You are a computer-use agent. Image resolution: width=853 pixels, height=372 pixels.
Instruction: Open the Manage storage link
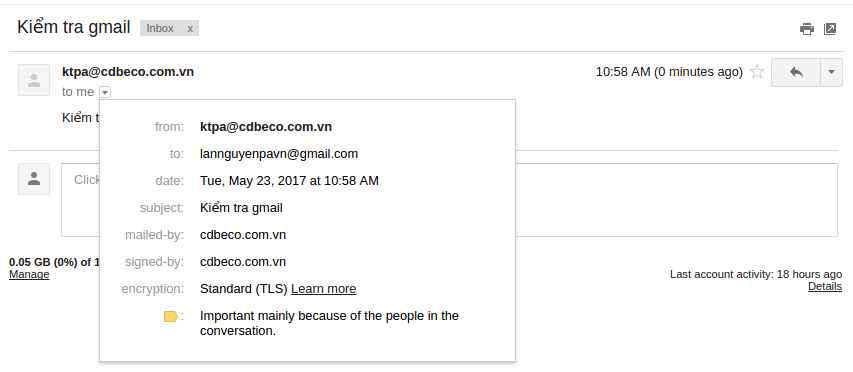tap(29, 274)
